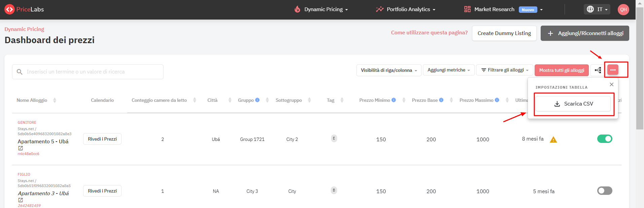Close the Impostazioni Tabella popup
644x208 pixels.
pyautogui.click(x=612, y=85)
